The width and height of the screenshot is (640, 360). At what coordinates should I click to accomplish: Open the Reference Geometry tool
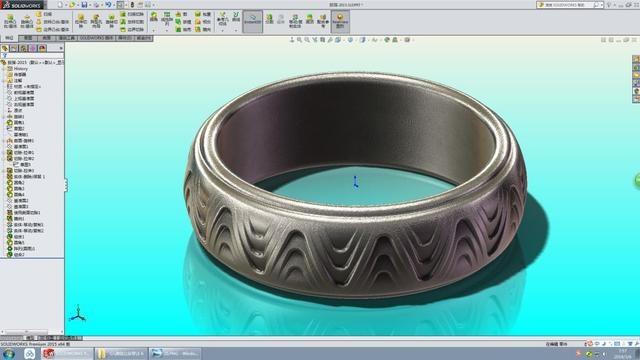point(222,19)
